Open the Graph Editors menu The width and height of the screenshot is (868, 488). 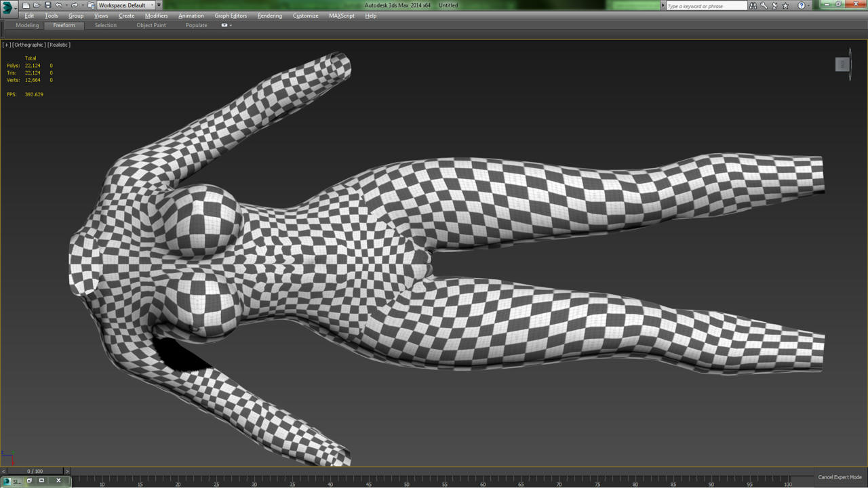231,16
